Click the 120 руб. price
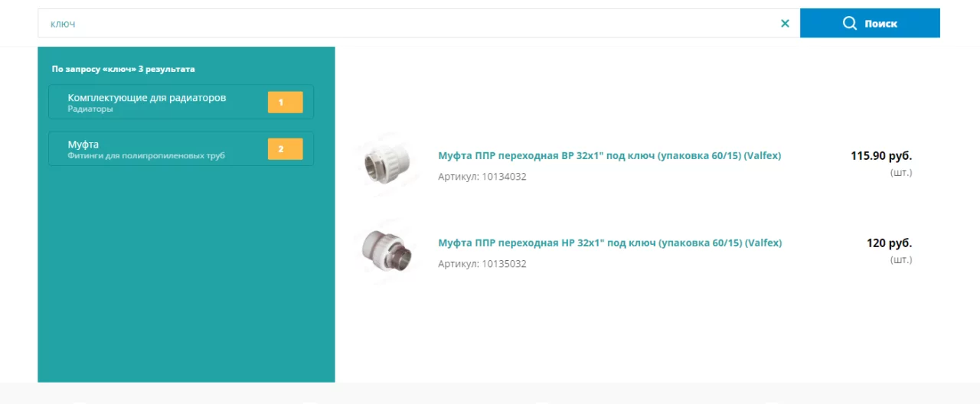This screenshot has height=404, width=980. point(890,243)
